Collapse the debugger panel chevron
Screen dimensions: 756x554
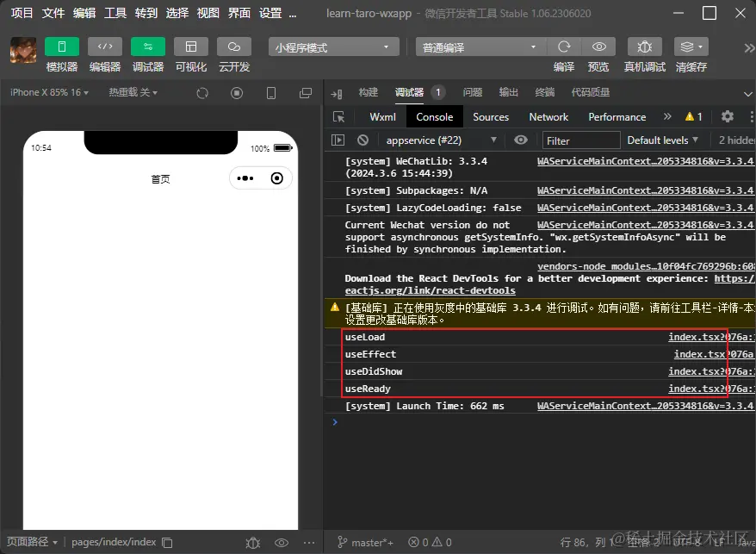[747, 94]
